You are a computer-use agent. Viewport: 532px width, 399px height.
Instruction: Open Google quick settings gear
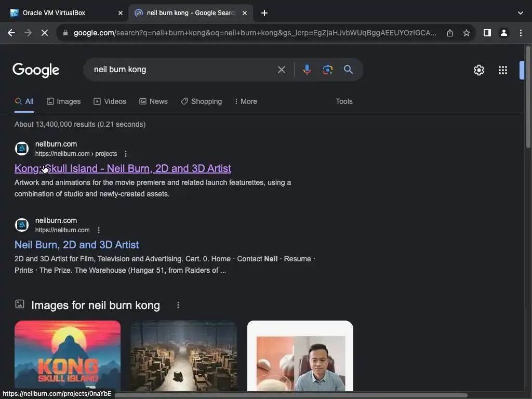pyautogui.click(x=478, y=70)
